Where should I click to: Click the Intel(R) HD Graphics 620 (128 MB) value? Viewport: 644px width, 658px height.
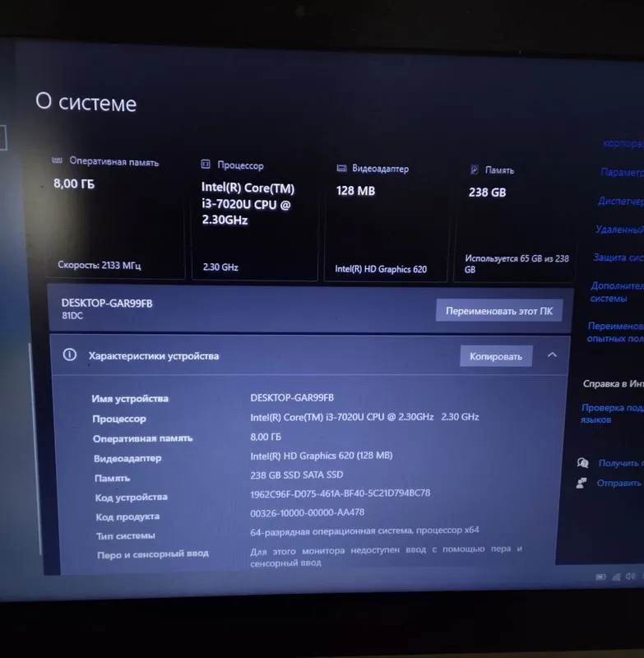tap(322, 456)
